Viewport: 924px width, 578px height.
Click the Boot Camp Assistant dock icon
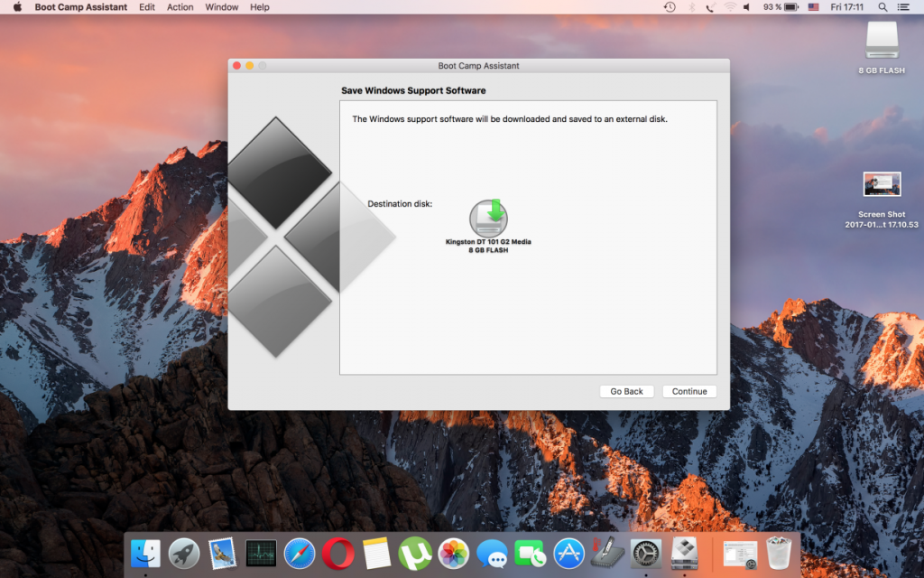click(684, 553)
